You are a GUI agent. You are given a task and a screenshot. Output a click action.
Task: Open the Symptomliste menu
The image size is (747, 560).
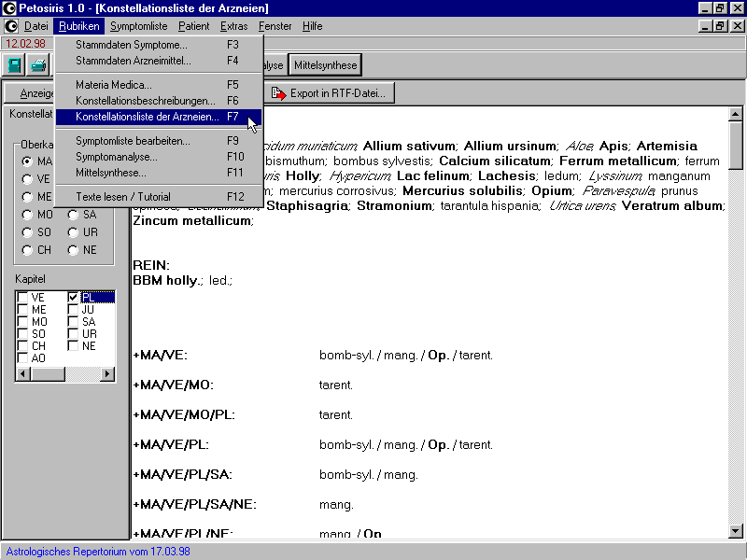138,26
